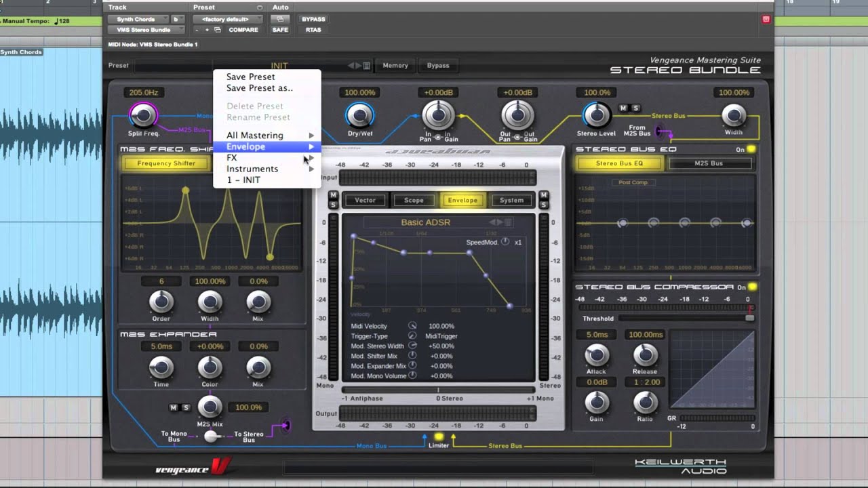Select the Frequency Shifter button

pos(166,163)
